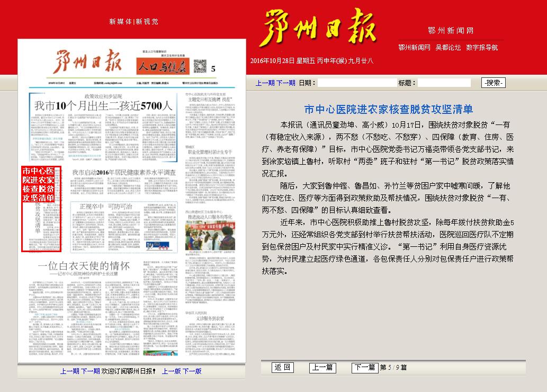547x392 pixels.
Task: Click the QR code on the newspaper page
Action: (x=200, y=66)
